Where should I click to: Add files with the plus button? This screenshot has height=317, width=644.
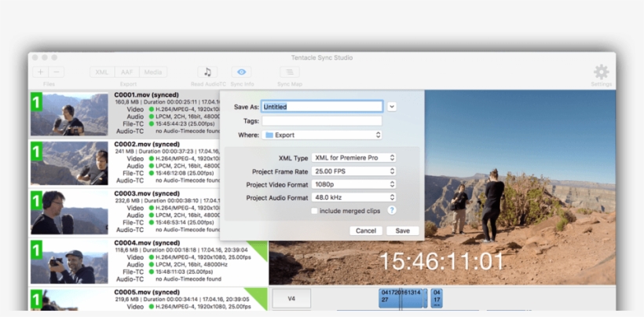click(x=40, y=72)
